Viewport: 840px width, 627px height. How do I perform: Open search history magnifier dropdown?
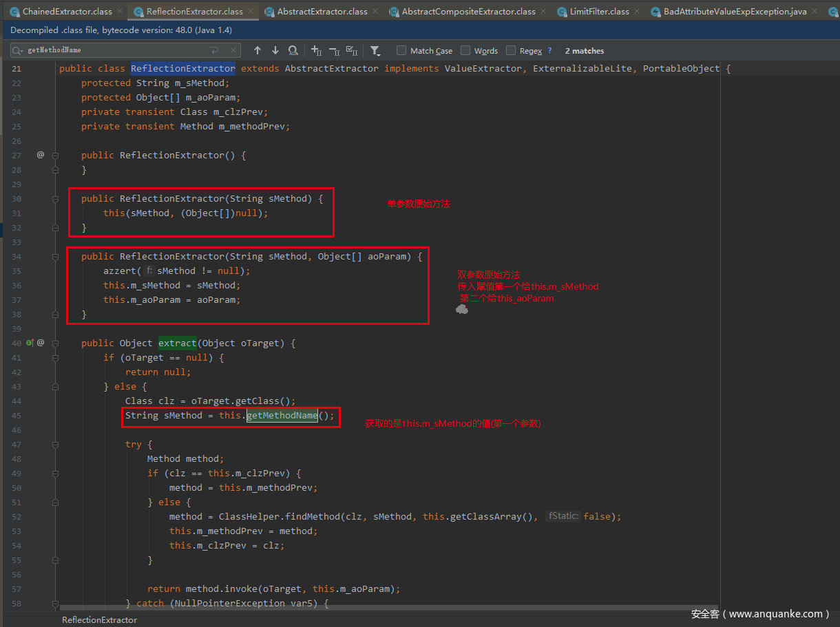(19, 50)
